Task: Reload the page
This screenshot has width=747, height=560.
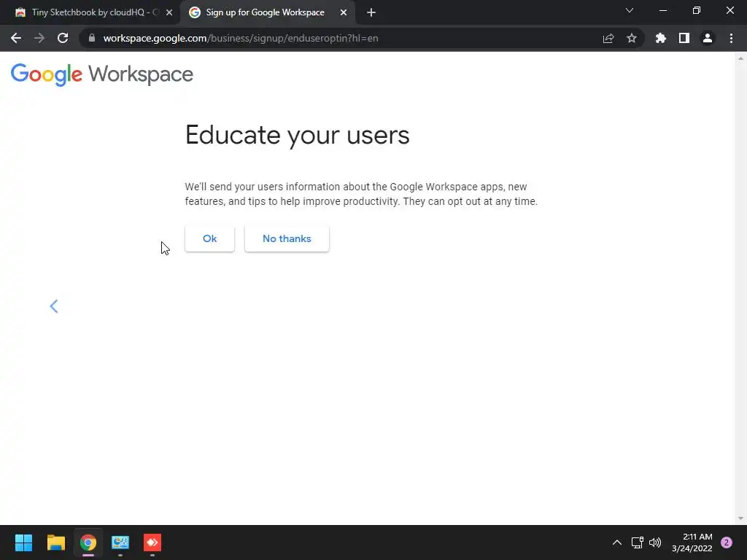Action: [x=63, y=38]
